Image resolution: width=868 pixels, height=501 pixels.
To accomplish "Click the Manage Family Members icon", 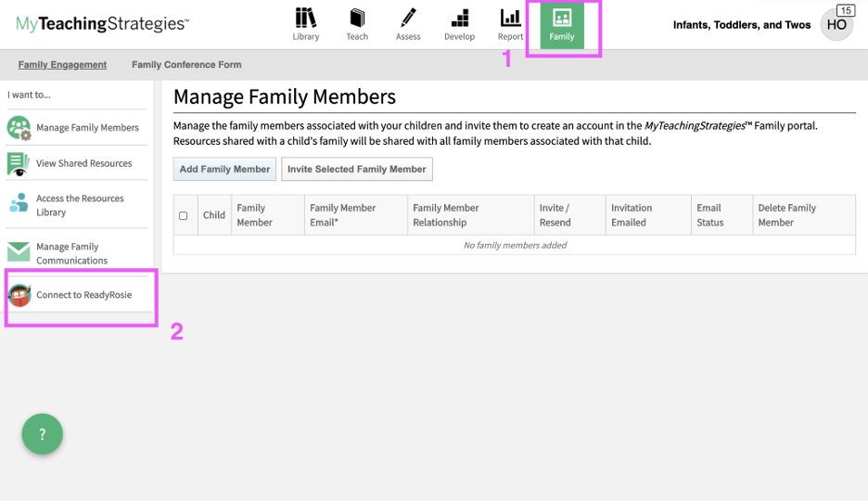I will click(x=19, y=128).
